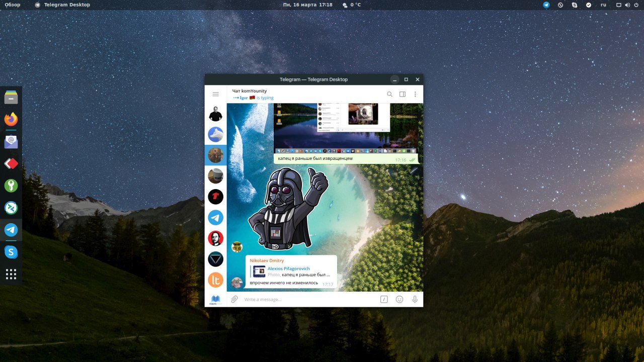This screenshot has width=644, height=362.
Task: Click the checkmark tray icon in top bar
Action: coord(589,5)
